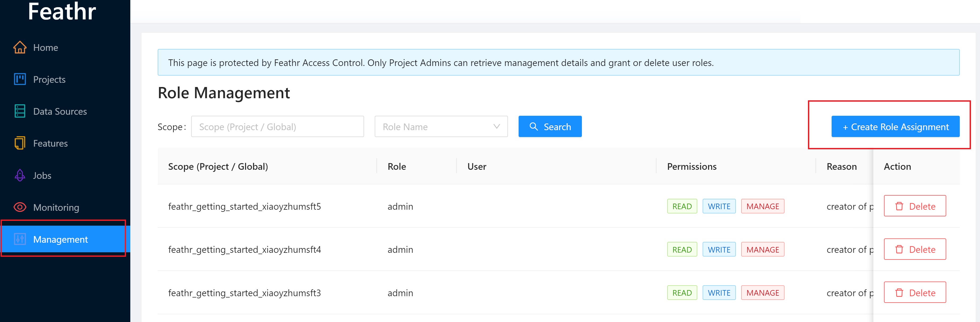Select feathr_getting_started_xiaoyzhumsft4 scope cell
Viewport: 980px width, 322px height.
click(x=245, y=249)
